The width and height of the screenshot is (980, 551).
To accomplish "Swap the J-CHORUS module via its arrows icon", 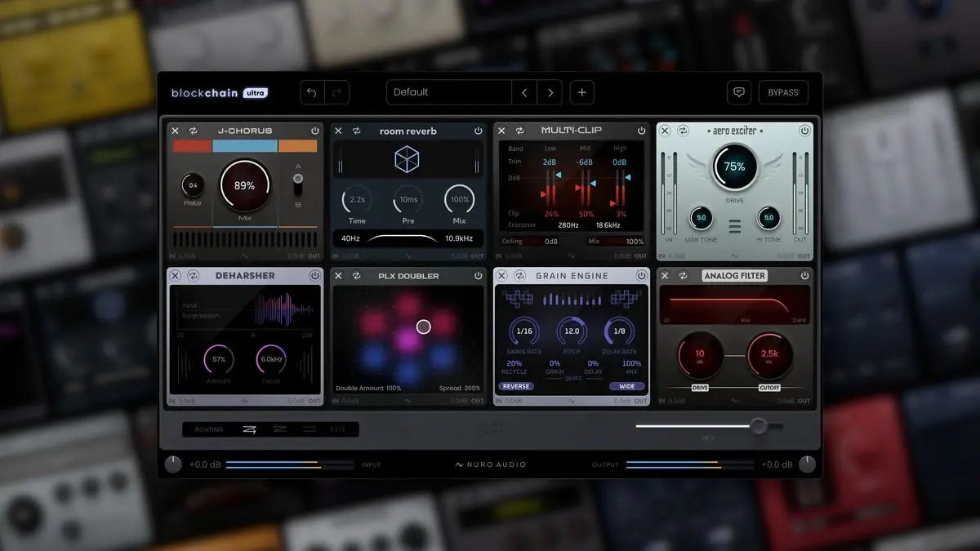I will 193,131.
